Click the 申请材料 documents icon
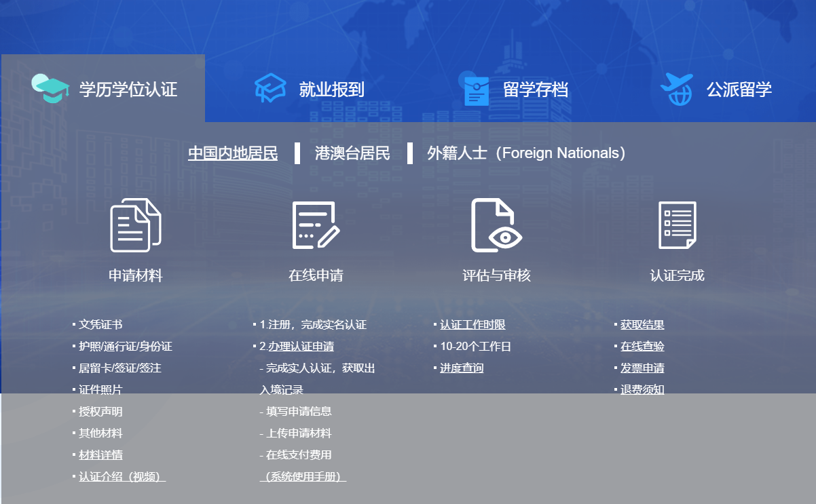The width and height of the screenshot is (816, 504). 136,225
